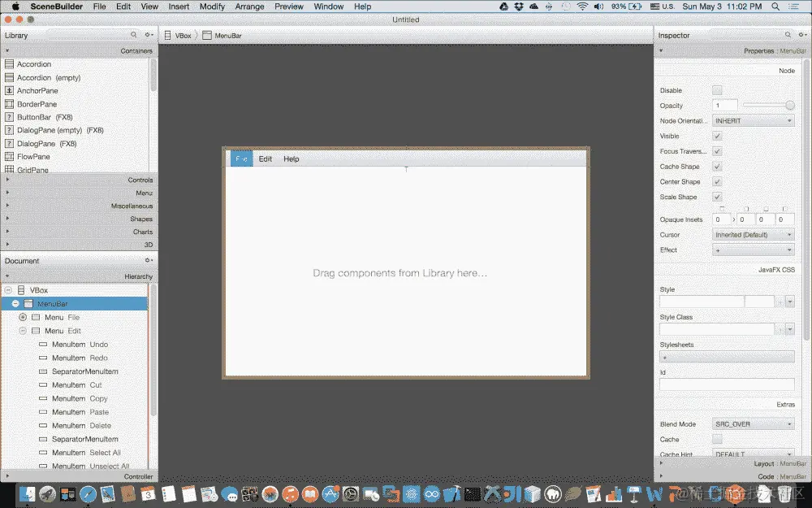Open the Preview menu
This screenshot has width=812, height=508.
tap(289, 7)
